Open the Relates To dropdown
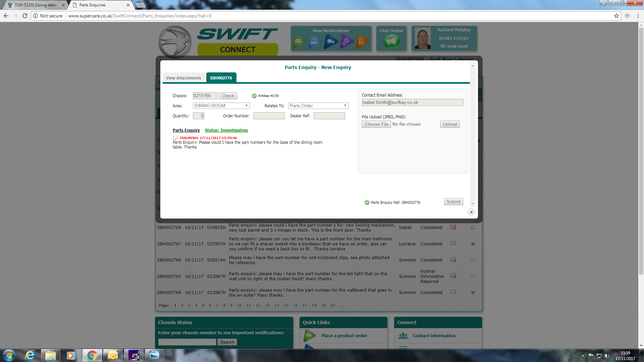The height and width of the screenshot is (362, 644). pyautogui.click(x=318, y=106)
